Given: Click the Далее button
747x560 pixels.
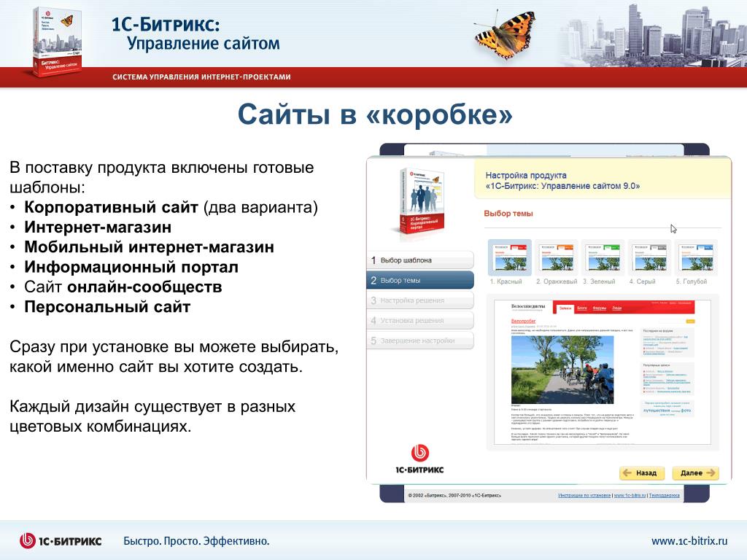Looking at the screenshot, I should click(695, 472).
